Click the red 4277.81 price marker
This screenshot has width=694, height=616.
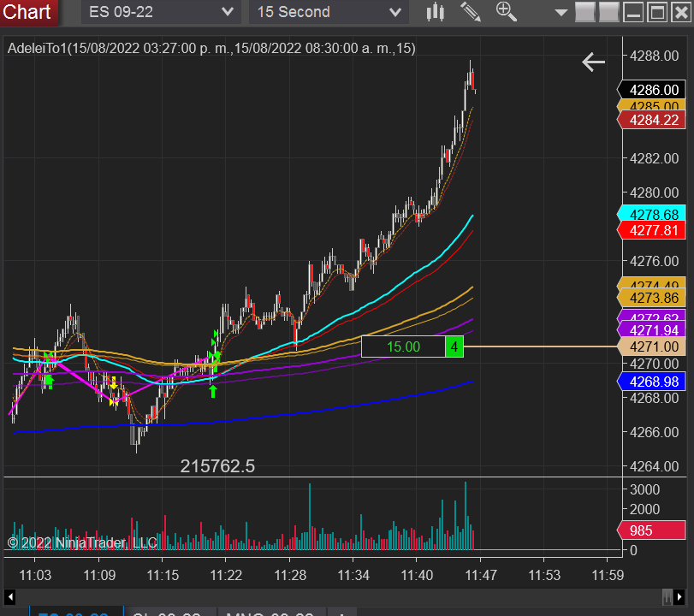pos(651,230)
